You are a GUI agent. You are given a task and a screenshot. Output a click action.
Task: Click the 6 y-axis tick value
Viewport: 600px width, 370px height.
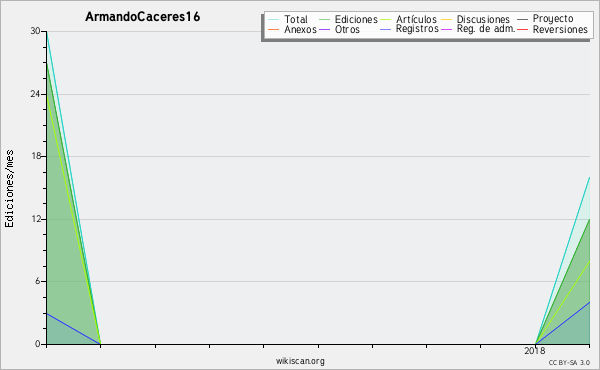click(x=38, y=281)
